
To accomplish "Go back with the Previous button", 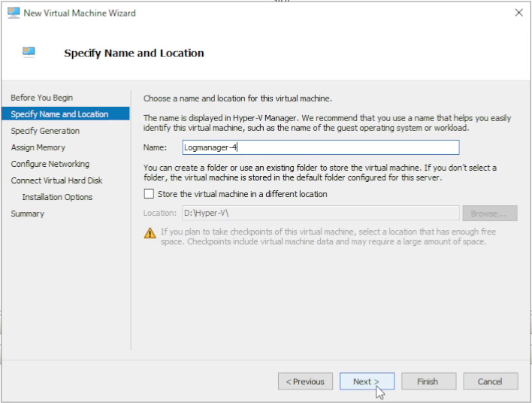I will (x=305, y=382).
